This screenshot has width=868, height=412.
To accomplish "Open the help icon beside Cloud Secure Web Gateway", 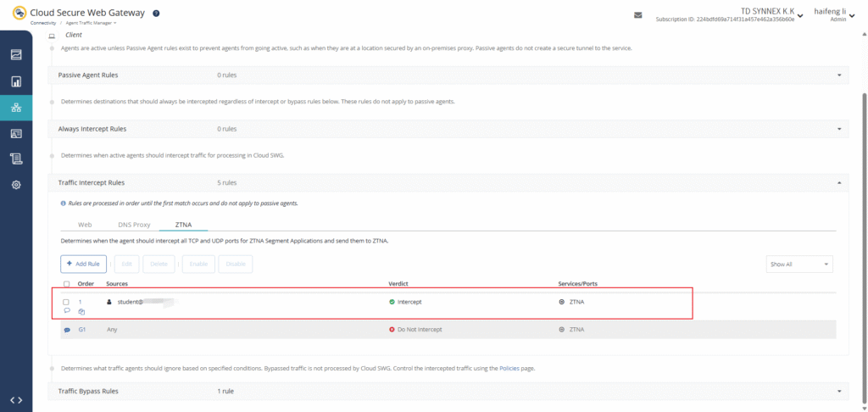I will click(x=156, y=14).
